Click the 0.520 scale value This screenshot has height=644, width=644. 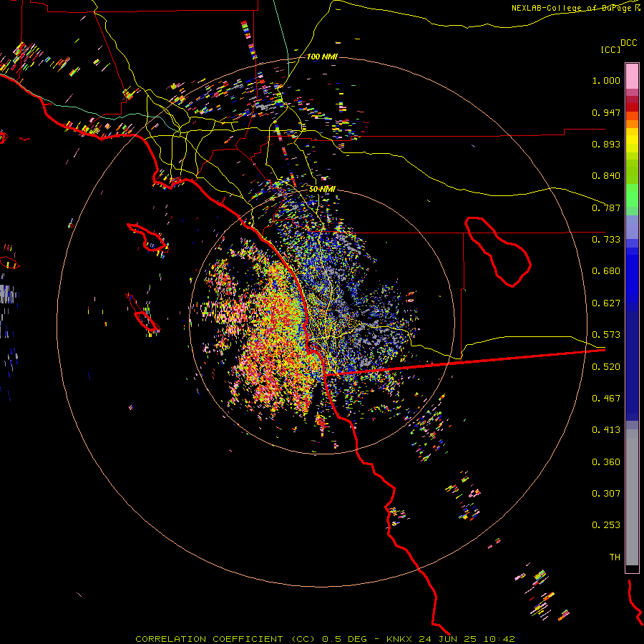(606, 367)
